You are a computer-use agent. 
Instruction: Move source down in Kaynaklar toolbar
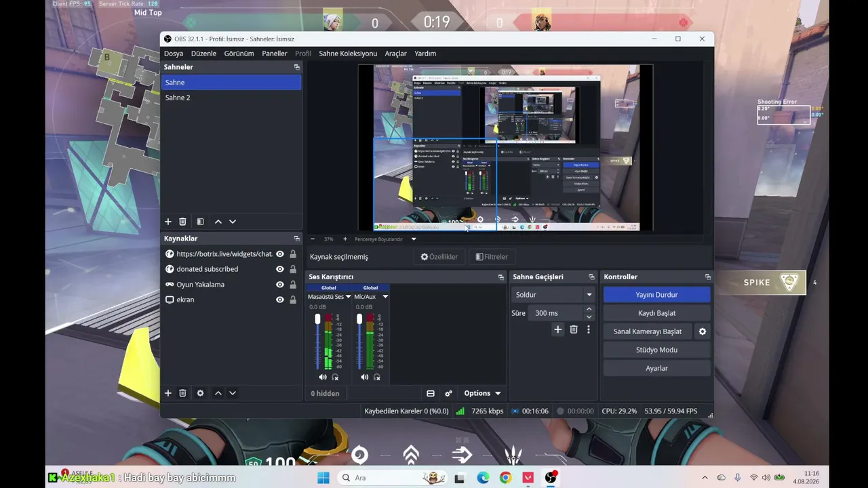click(x=233, y=393)
